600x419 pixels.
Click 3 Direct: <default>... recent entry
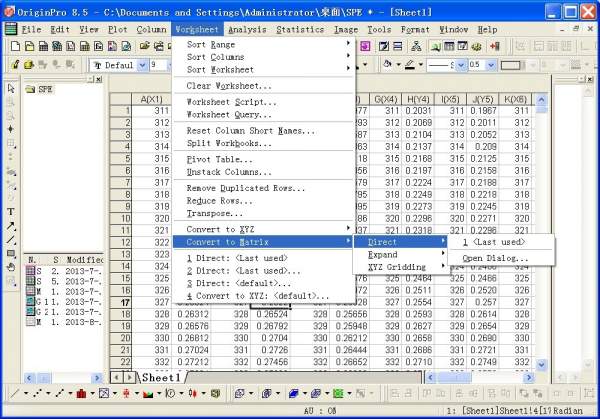coord(264,283)
